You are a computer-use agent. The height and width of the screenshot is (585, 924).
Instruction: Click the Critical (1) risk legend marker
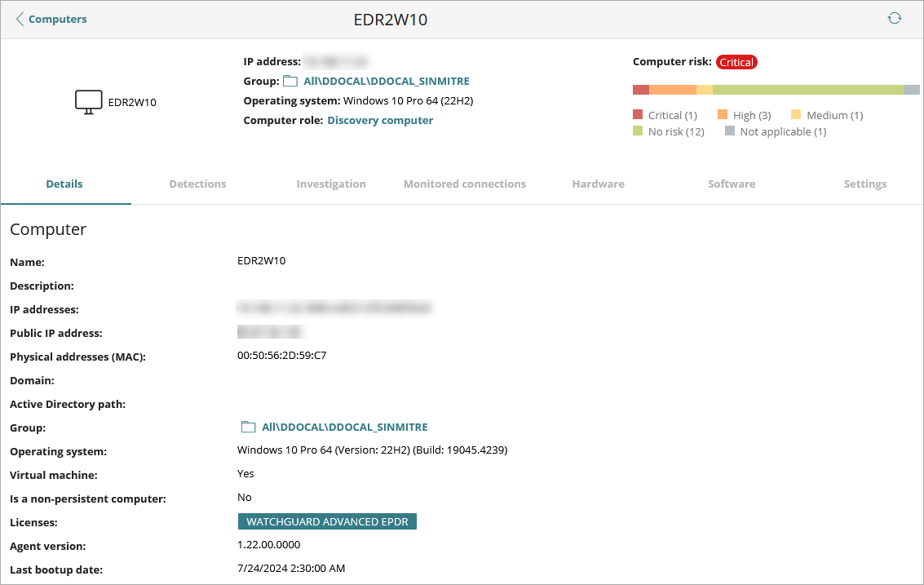pyautogui.click(x=638, y=114)
